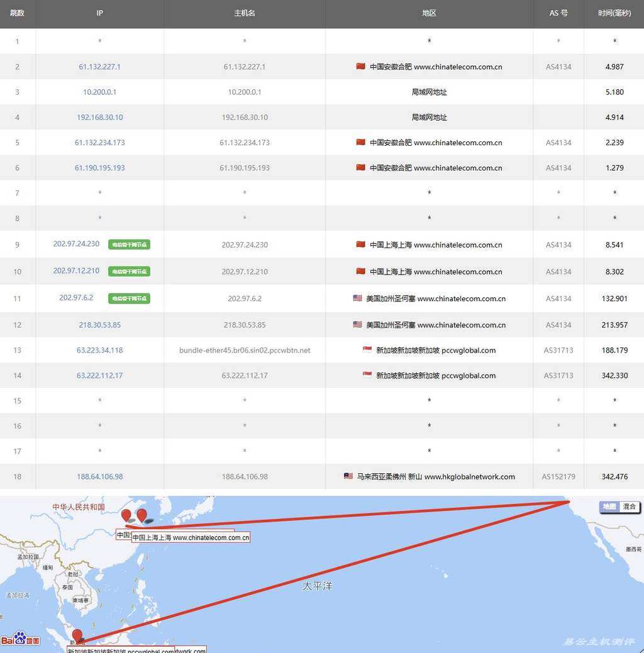Click the 时间(毫秒) column header
The image size is (644, 653).
coord(614,13)
